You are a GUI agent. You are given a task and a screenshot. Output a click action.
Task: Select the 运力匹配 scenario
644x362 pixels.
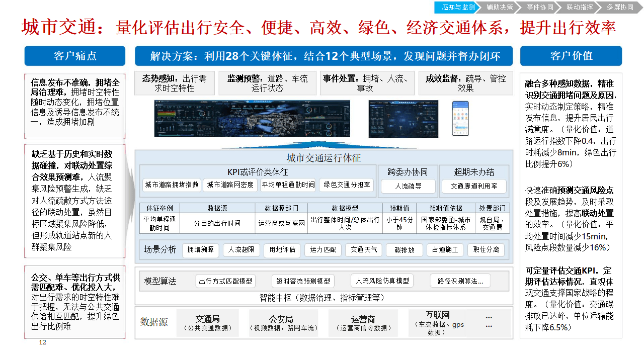pyautogui.click(x=323, y=250)
